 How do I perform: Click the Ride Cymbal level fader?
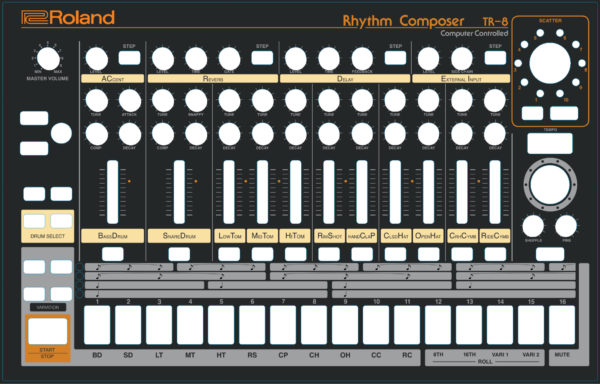495,192
